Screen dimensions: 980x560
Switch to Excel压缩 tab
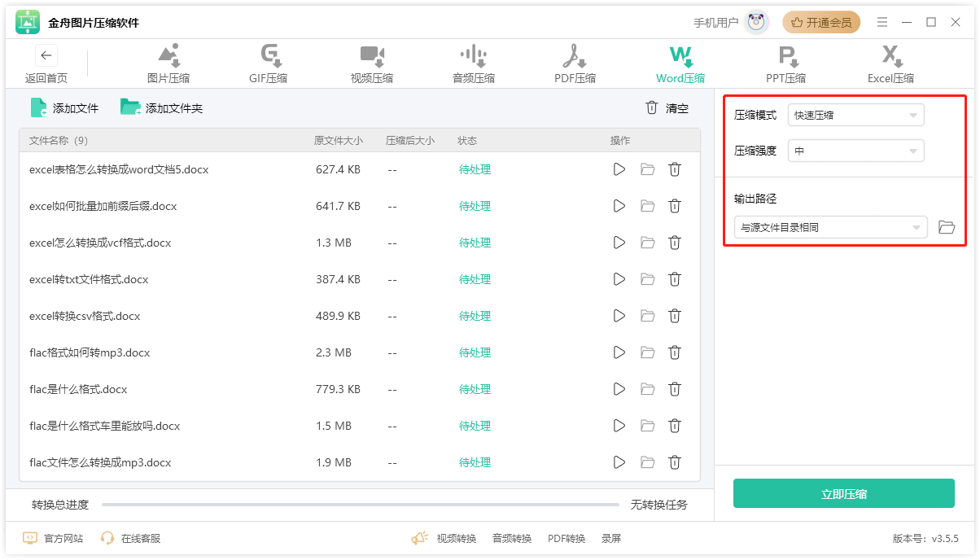tap(891, 64)
